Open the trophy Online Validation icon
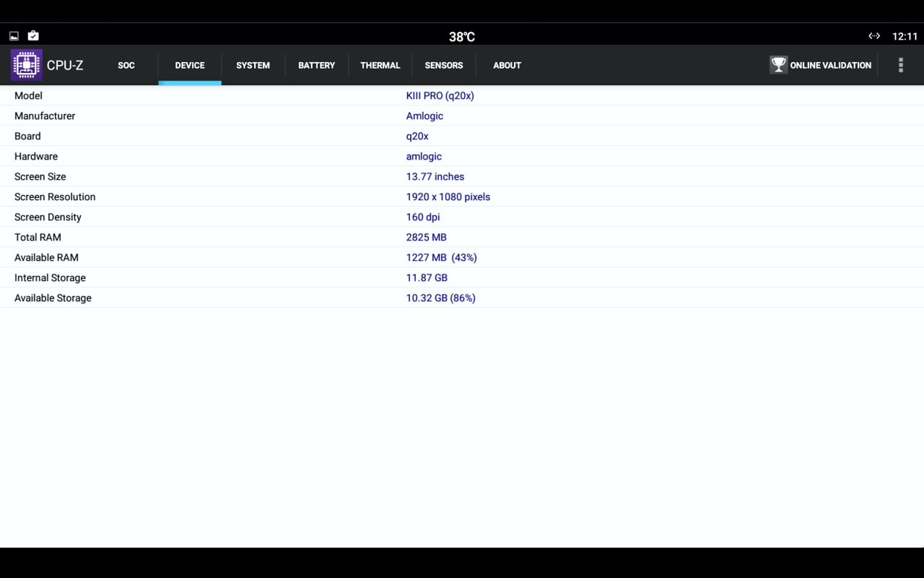Screen dimensions: 924x578 (778, 64)
